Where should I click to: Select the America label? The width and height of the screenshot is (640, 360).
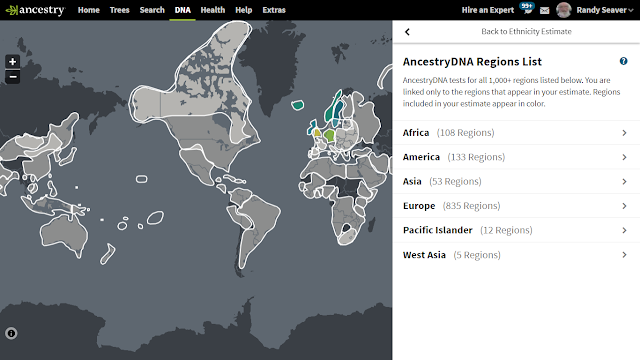click(x=421, y=157)
